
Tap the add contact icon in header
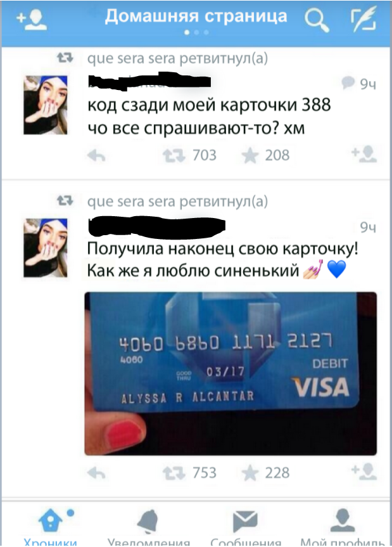tap(32, 20)
